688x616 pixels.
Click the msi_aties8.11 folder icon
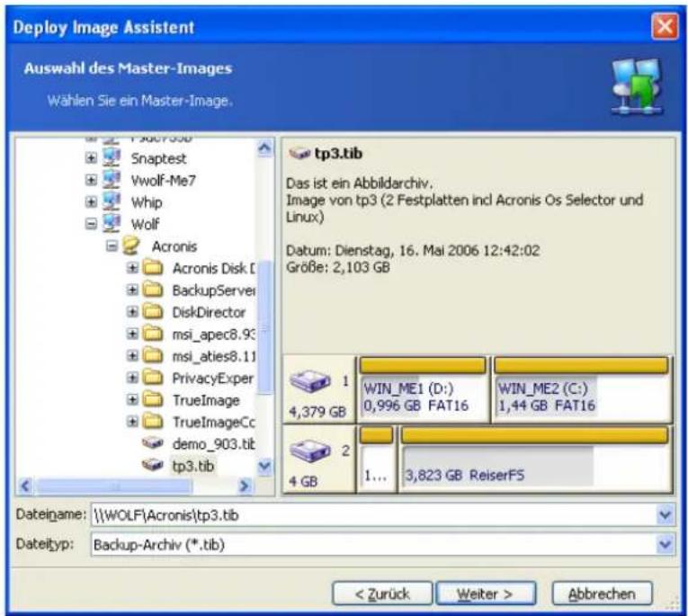[153, 355]
